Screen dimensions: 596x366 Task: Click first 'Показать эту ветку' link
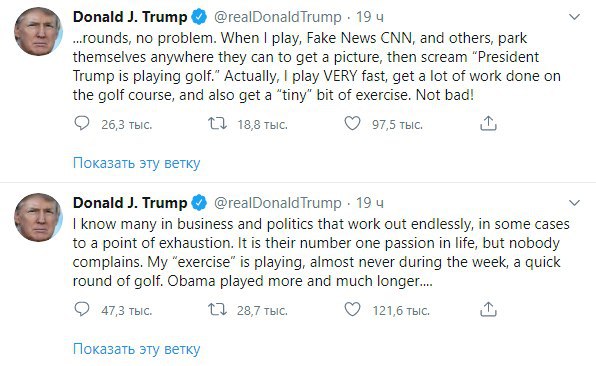point(136,163)
